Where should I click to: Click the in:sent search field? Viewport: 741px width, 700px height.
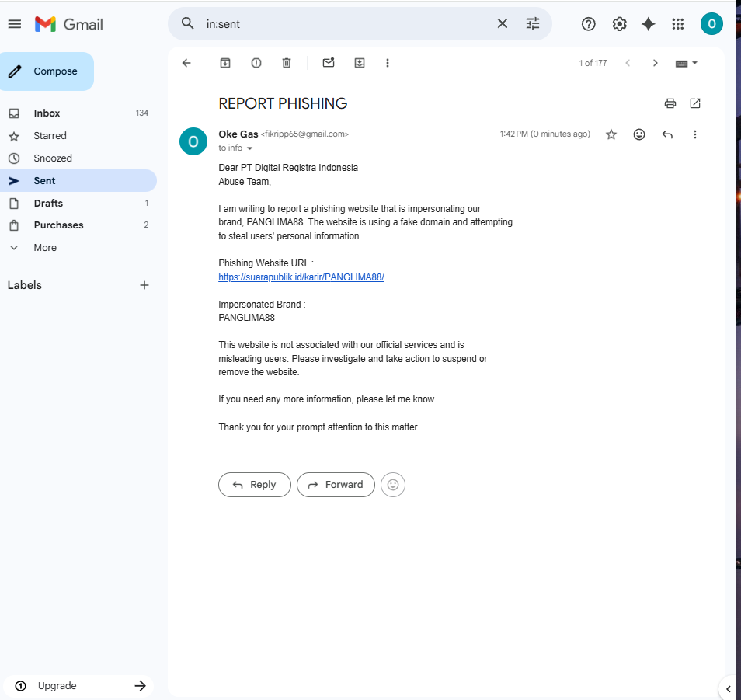pyautogui.click(x=347, y=23)
